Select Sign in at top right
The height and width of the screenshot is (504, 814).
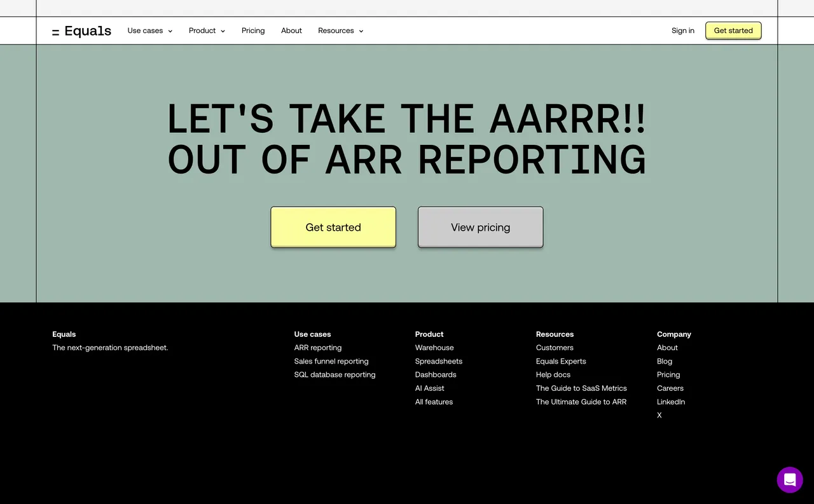pos(682,31)
